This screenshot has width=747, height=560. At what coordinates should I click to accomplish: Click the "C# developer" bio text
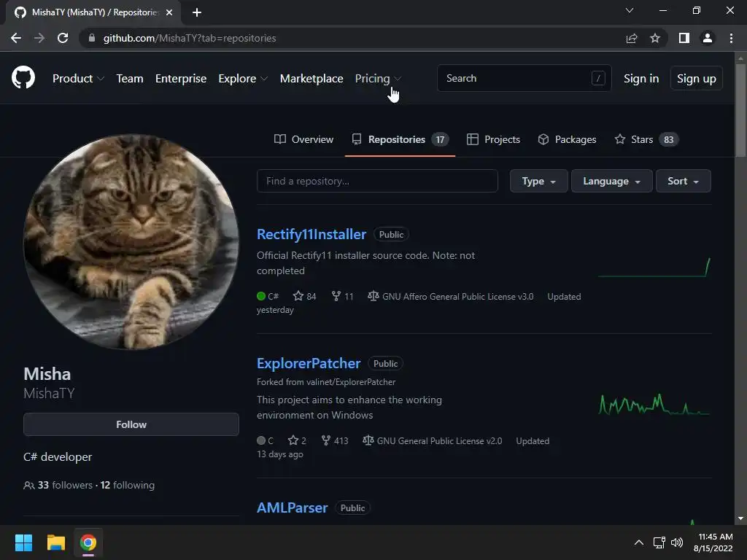pyautogui.click(x=58, y=457)
